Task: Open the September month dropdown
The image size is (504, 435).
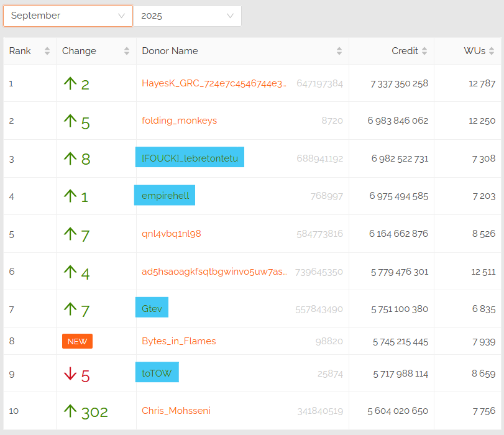Action: pos(68,16)
